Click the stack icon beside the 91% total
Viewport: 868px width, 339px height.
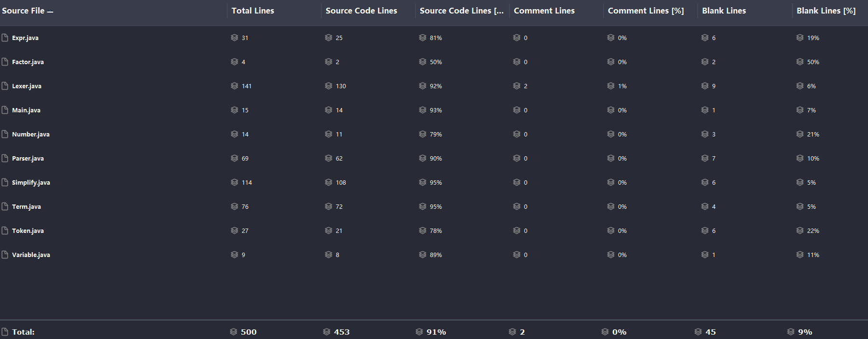[419, 332]
